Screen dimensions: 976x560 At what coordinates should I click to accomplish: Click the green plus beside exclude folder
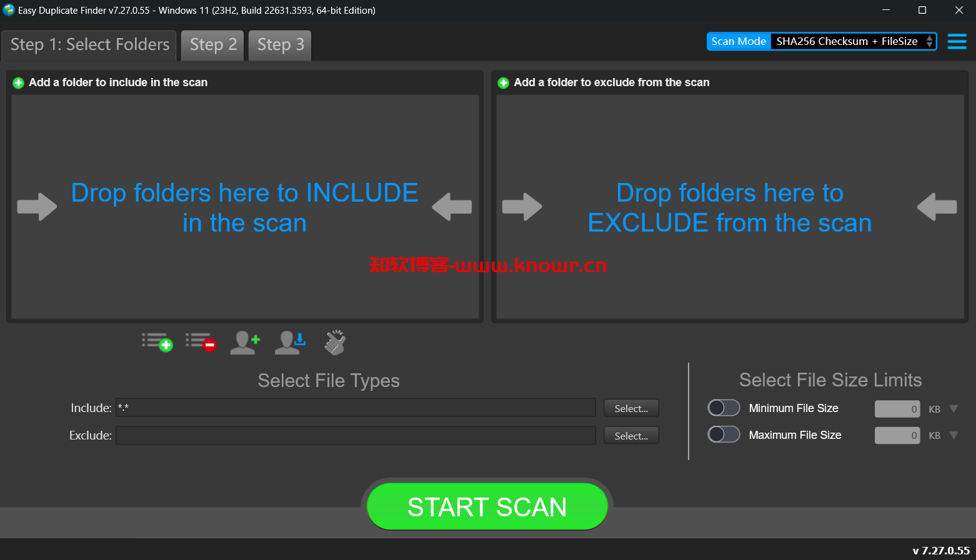pos(503,83)
